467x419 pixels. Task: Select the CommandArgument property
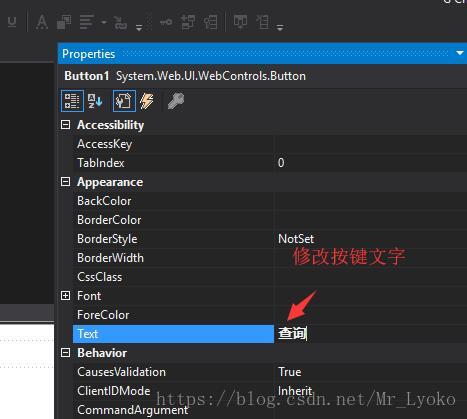tap(173, 410)
